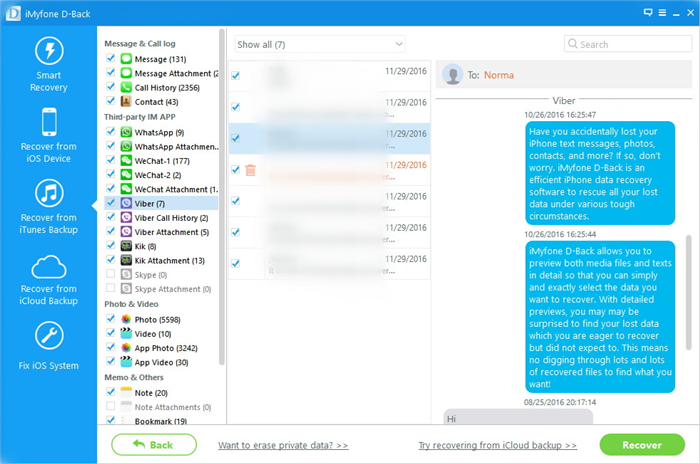Open the hamburger menu in title bar

click(662, 13)
